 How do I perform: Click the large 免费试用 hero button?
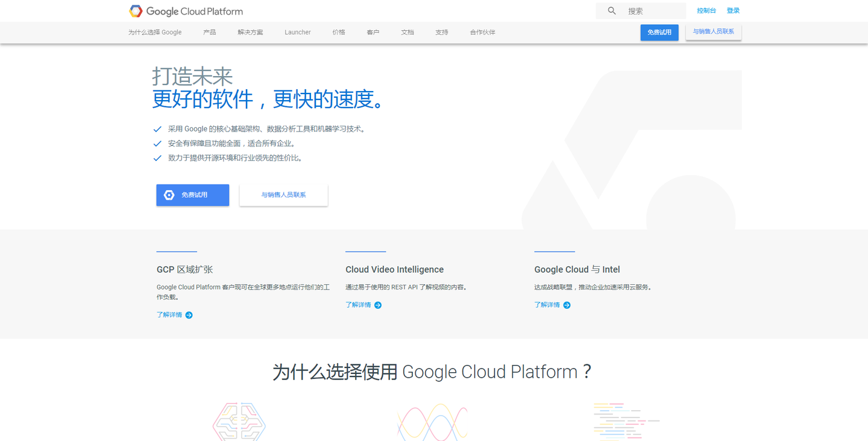[x=193, y=195]
